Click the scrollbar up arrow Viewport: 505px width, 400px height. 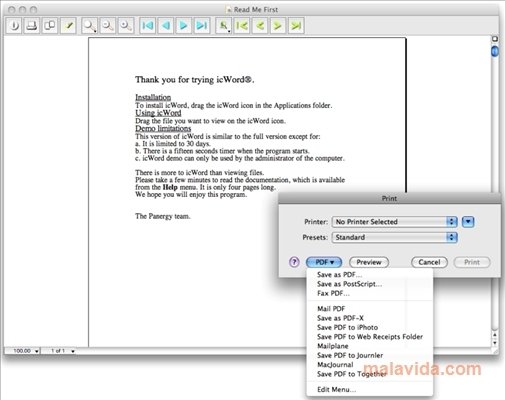click(495, 335)
